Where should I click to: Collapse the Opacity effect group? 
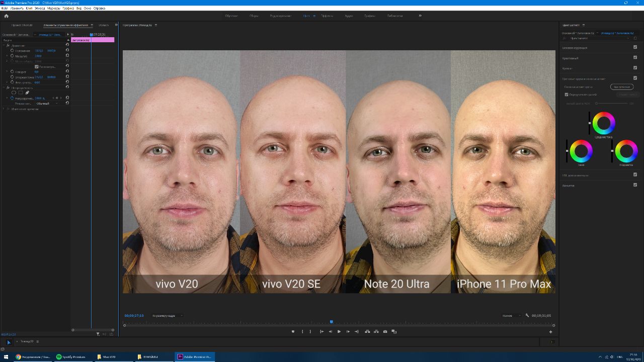(4, 87)
